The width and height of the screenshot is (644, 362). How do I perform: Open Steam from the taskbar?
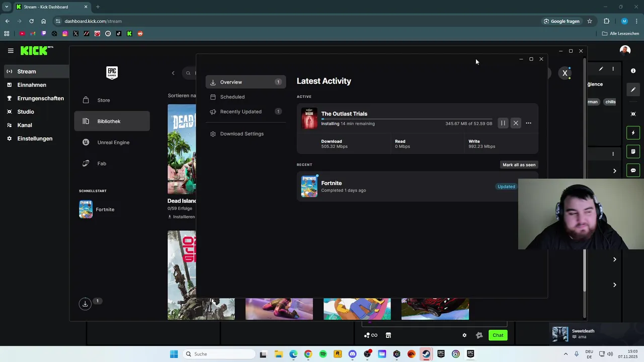[426, 354]
